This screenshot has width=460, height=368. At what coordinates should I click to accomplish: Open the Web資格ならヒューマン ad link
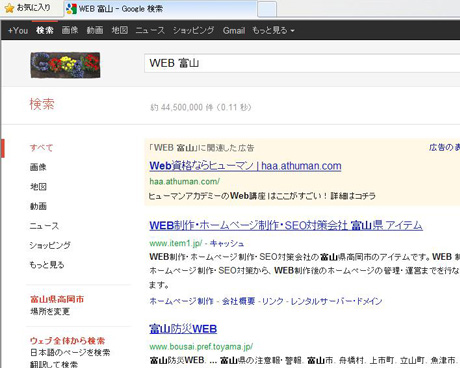click(x=245, y=166)
